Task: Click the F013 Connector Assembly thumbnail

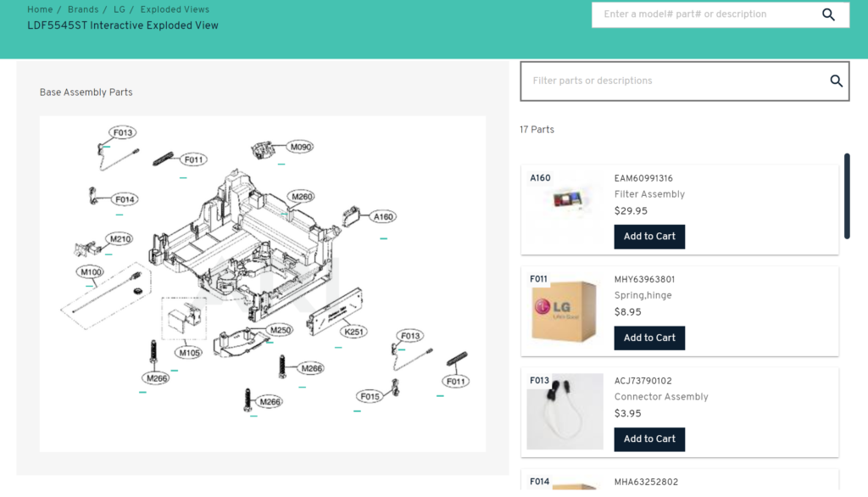Action: [564, 413]
